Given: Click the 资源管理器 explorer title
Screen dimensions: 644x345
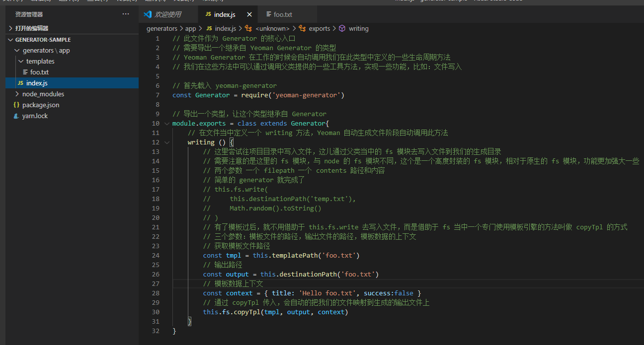Looking at the screenshot, I should 29,14.
